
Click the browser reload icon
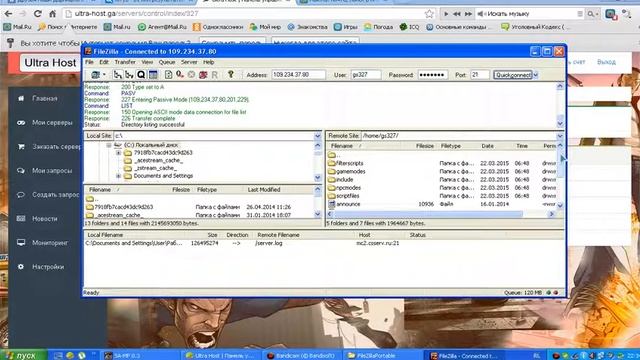click(x=38, y=13)
